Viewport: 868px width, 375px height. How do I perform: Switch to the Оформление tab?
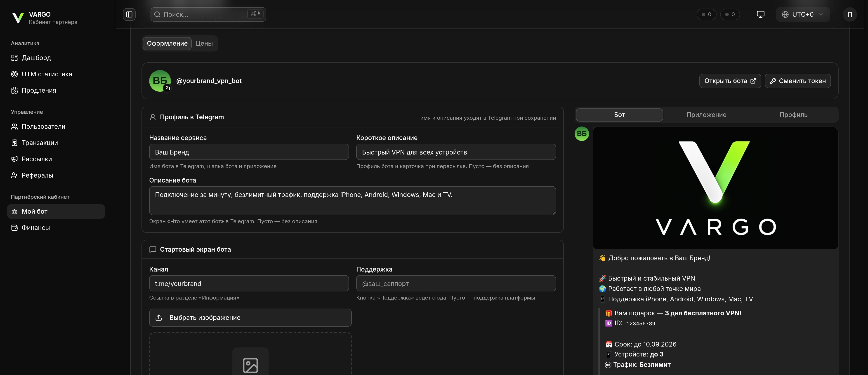(167, 43)
